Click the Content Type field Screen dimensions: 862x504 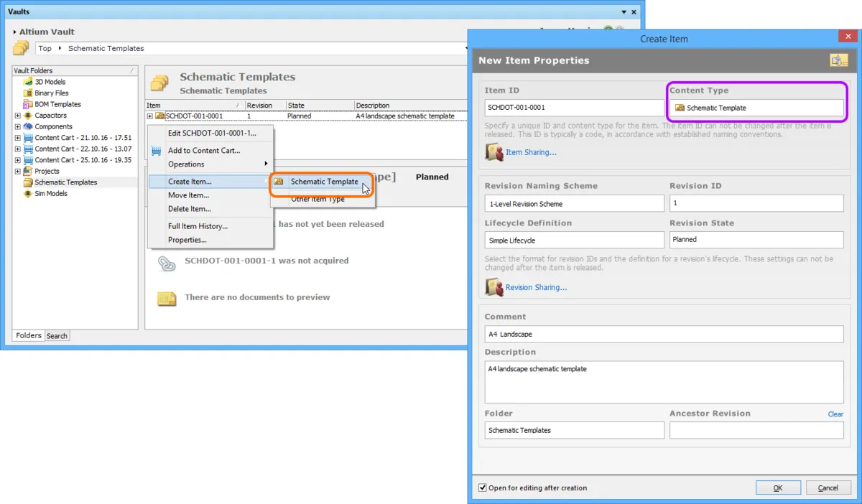pos(756,108)
